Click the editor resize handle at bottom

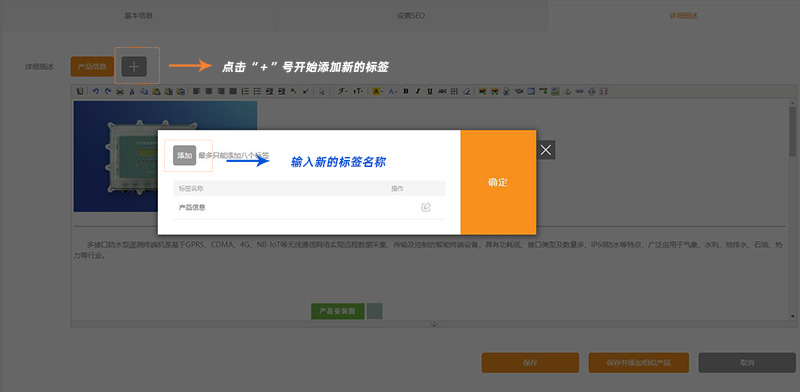[x=434, y=324]
